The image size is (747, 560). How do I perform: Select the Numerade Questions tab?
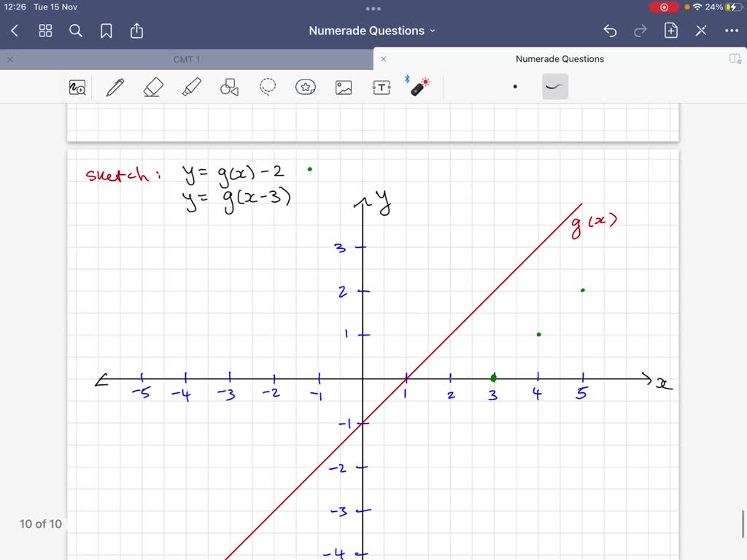(x=560, y=59)
